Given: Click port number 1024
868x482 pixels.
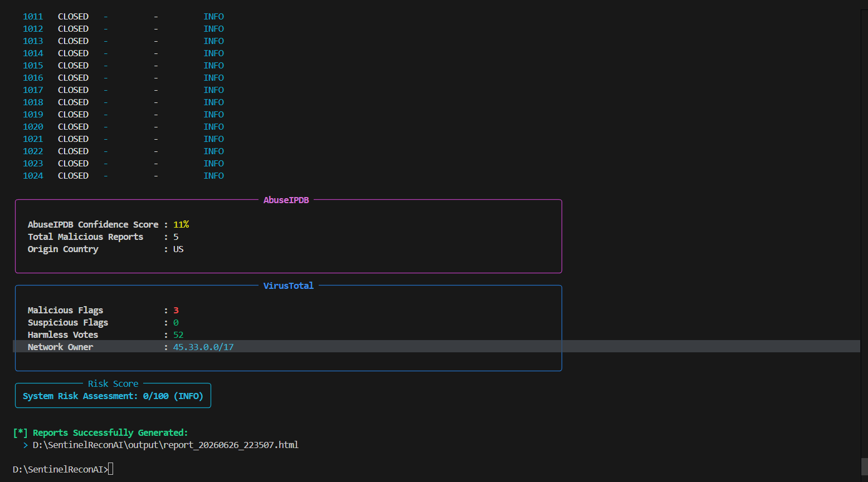Looking at the screenshot, I should point(33,176).
